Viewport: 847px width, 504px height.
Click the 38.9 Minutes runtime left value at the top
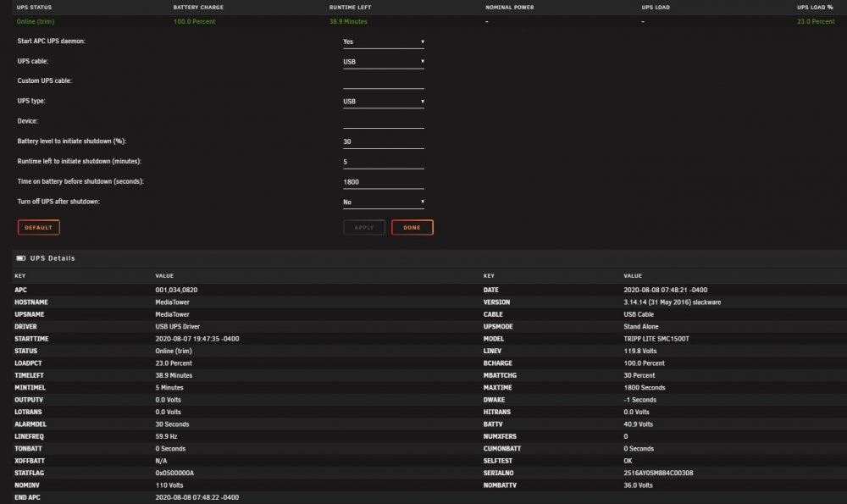(x=348, y=22)
